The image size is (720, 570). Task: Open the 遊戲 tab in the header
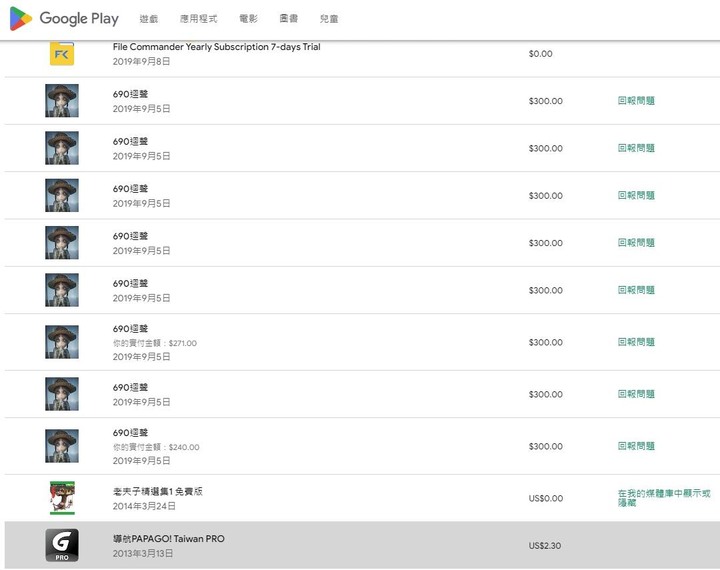click(x=149, y=19)
